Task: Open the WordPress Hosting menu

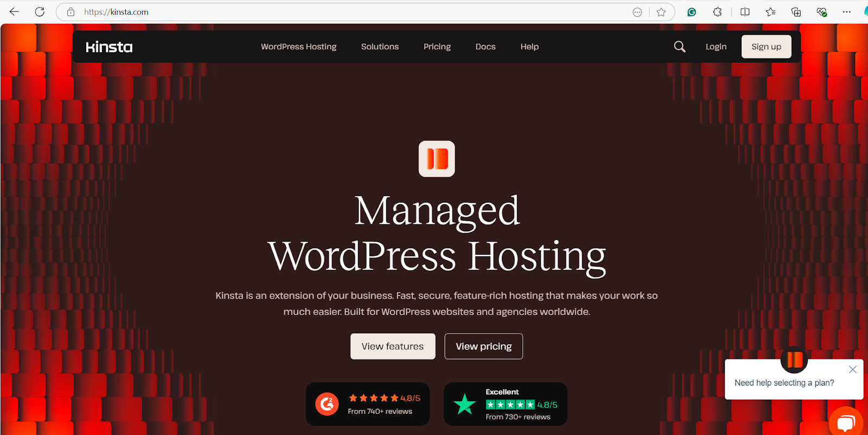Action: [x=299, y=47]
